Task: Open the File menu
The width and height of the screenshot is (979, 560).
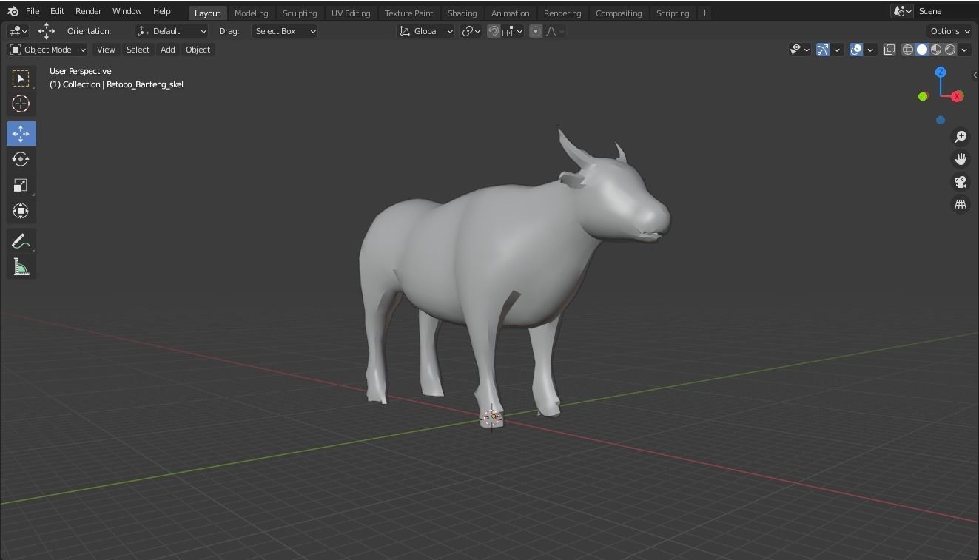Action: 33,11
